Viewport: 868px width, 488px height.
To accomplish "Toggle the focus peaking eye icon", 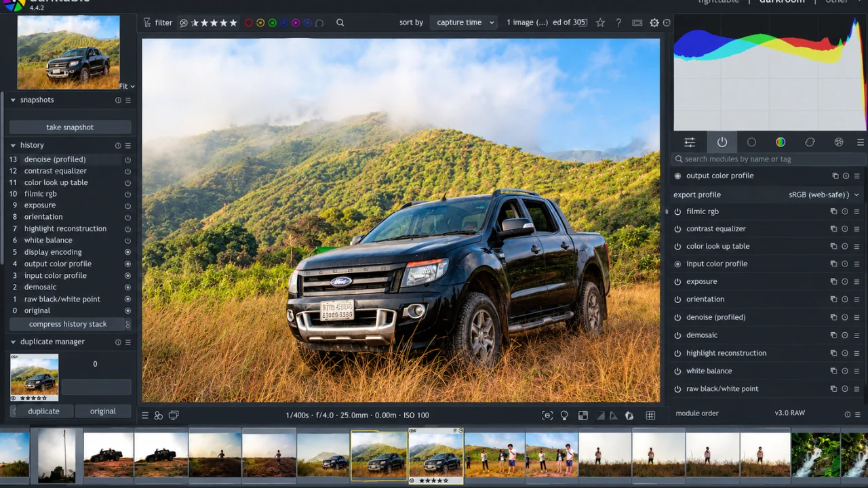I will pyautogui.click(x=547, y=415).
